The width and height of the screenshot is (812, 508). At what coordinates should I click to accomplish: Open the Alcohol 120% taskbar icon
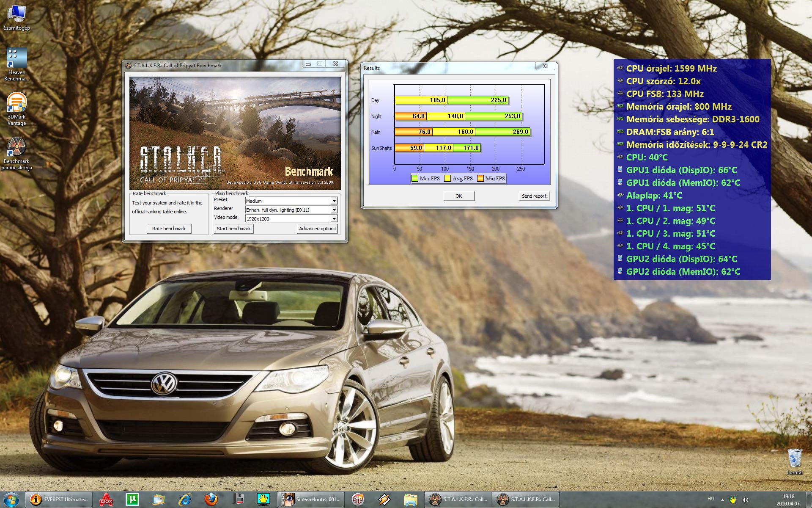click(x=106, y=500)
